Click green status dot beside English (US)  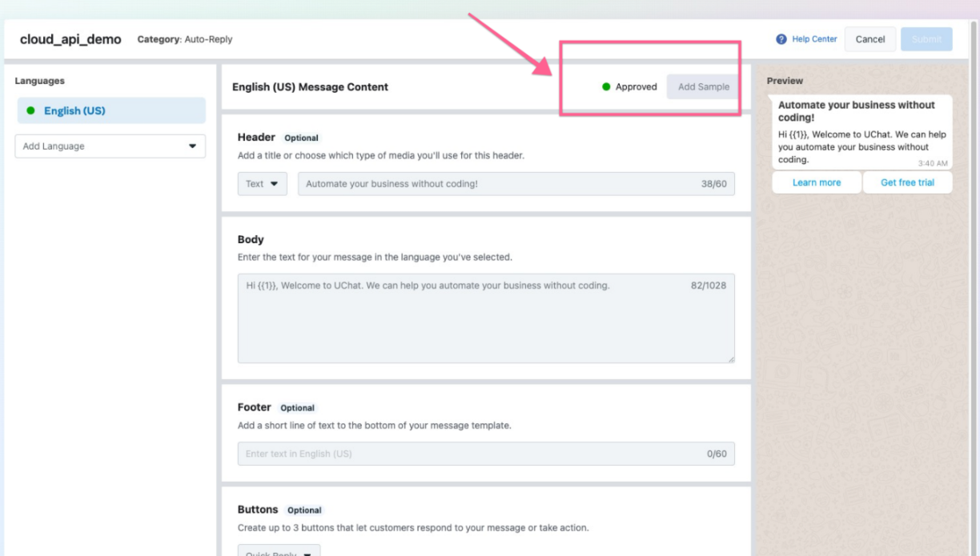(30, 110)
